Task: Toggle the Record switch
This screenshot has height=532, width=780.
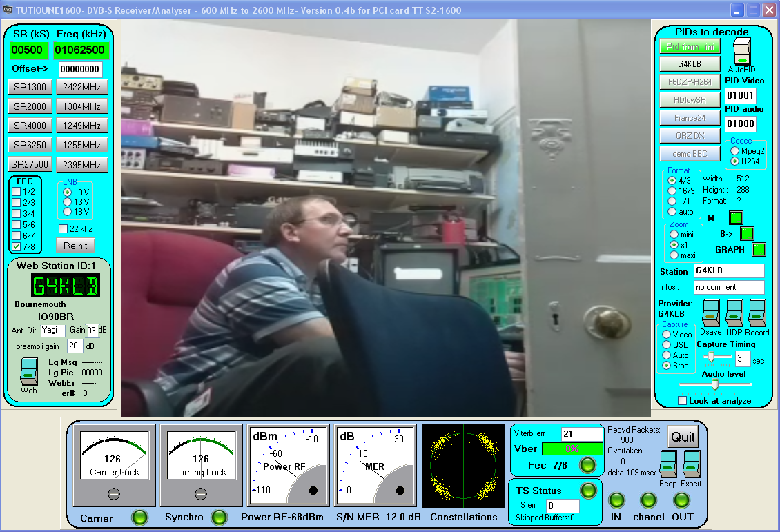Action: pyautogui.click(x=757, y=313)
